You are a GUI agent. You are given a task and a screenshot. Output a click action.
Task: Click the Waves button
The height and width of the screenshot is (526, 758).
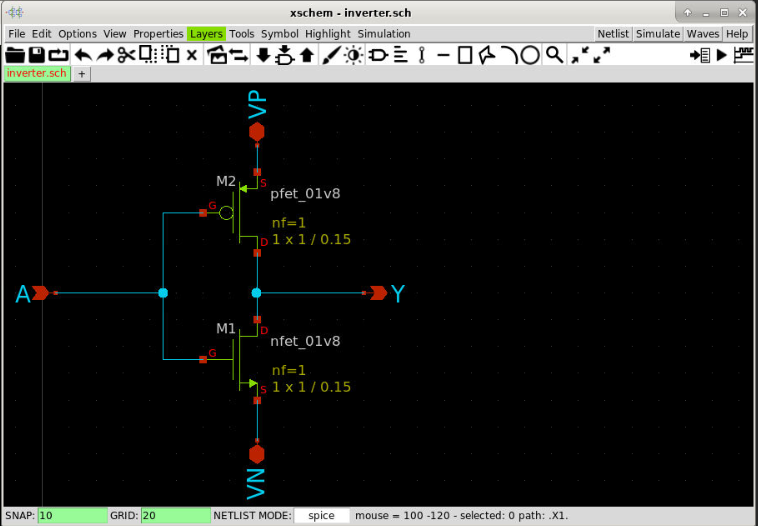pyautogui.click(x=703, y=34)
